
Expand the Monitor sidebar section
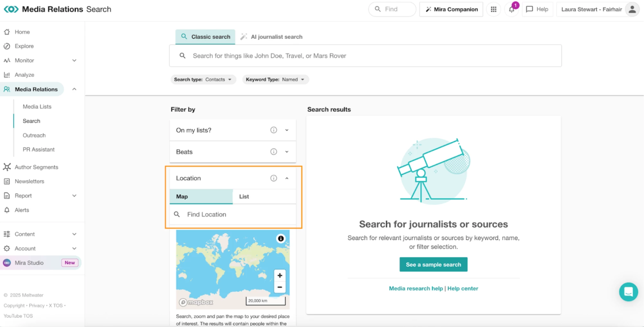coord(74,60)
